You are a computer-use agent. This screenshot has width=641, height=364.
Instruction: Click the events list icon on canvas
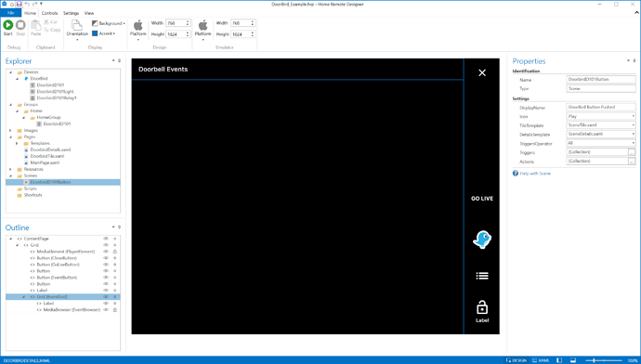pos(482,276)
